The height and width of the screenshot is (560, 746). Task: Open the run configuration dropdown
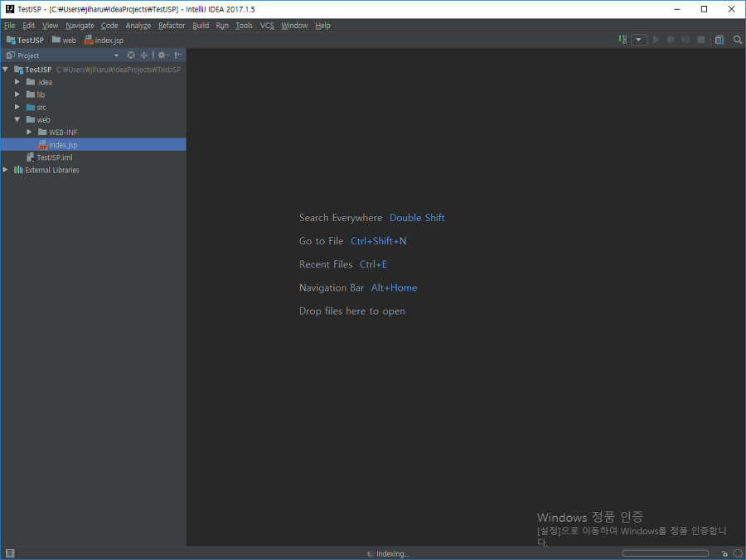pos(639,40)
